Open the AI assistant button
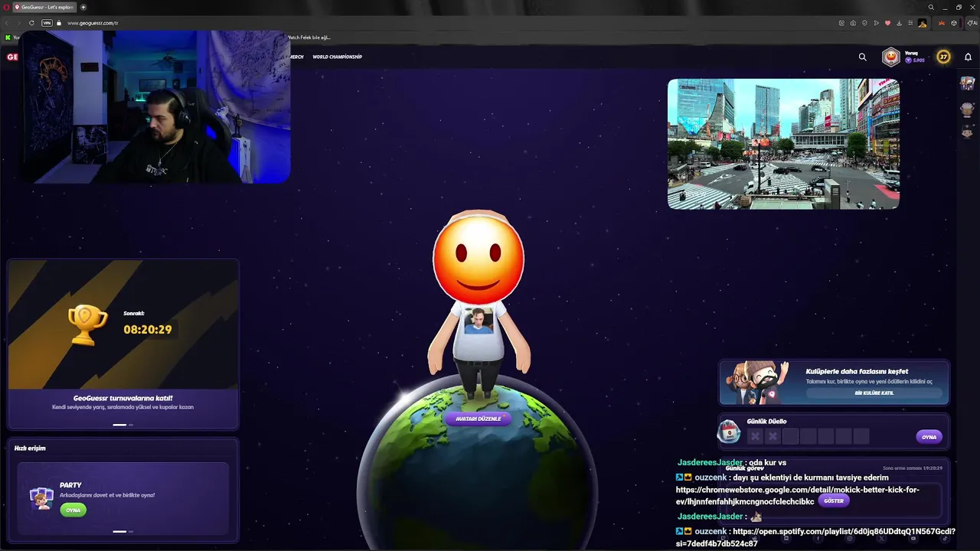Image resolution: width=980 pixels, height=551 pixels. (972, 23)
